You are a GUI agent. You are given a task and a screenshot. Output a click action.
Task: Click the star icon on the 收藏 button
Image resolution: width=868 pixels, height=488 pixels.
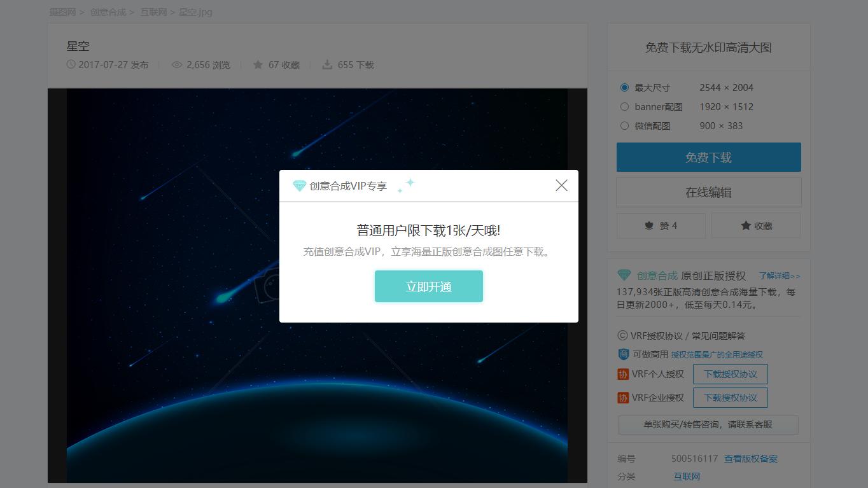pyautogui.click(x=745, y=225)
